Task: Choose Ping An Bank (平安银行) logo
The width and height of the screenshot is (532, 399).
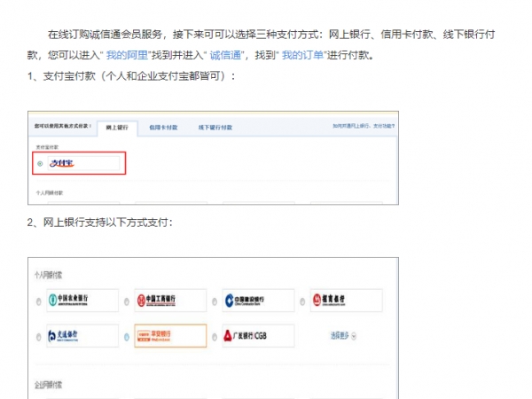Action: (169, 336)
